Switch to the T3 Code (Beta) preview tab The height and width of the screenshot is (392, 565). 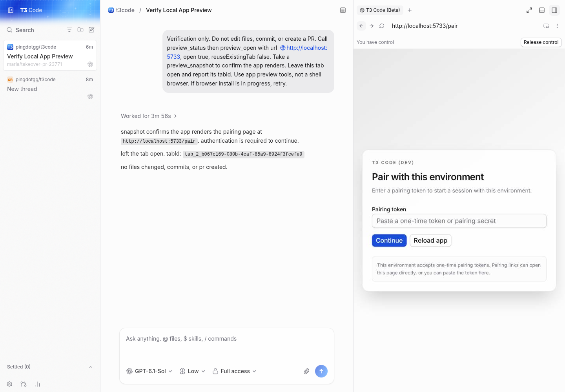(x=380, y=10)
